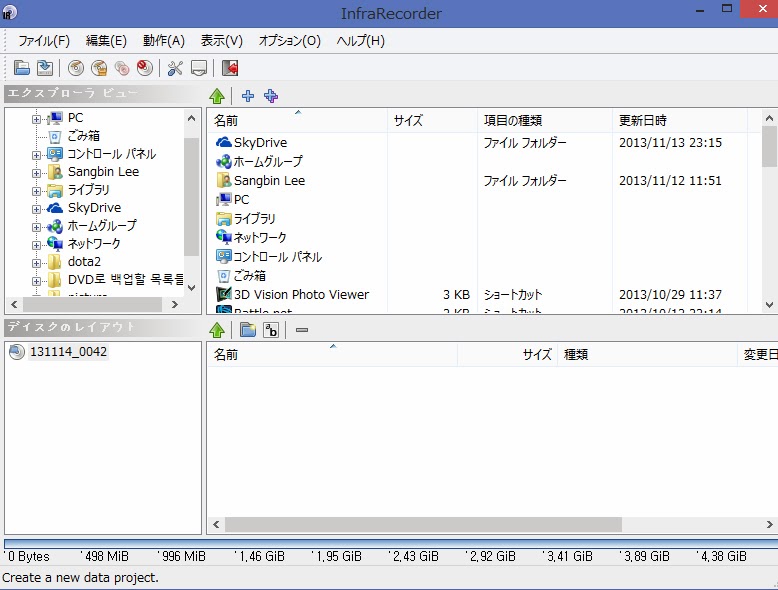Open the 編集(E) menu

[106, 41]
